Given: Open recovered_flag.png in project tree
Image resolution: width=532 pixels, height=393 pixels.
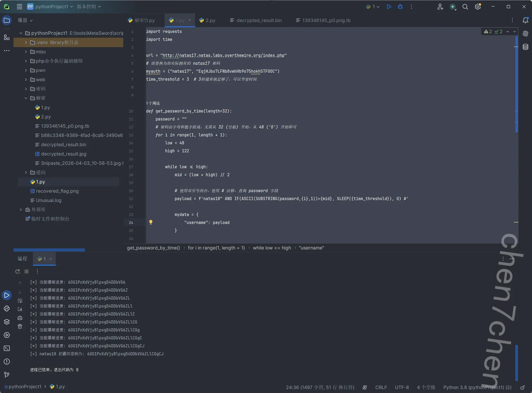Looking at the screenshot, I should (57, 191).
